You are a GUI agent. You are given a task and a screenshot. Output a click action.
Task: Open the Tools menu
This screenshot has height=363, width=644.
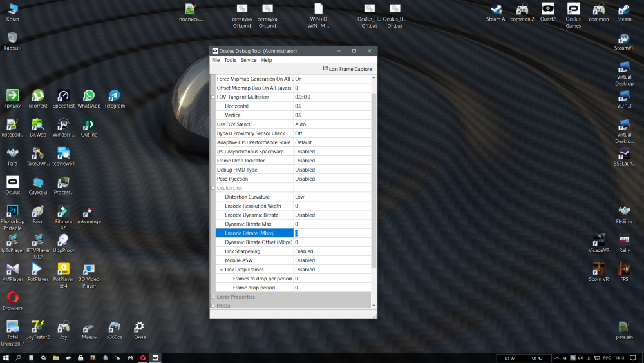coord(230,60)
